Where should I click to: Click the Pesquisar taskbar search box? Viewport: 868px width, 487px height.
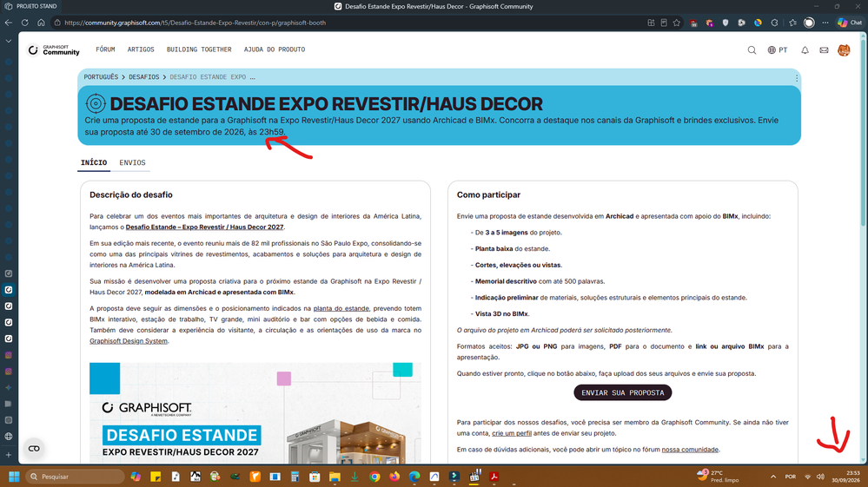pos(75,477)
